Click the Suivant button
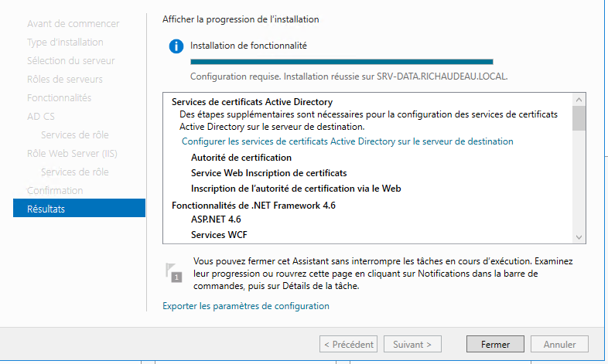This screenshot has height=364, width=608. click(412, 344)
